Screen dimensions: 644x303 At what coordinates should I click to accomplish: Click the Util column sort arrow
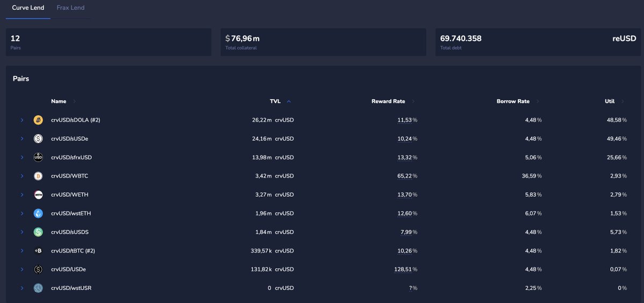(x=623, y=101)
